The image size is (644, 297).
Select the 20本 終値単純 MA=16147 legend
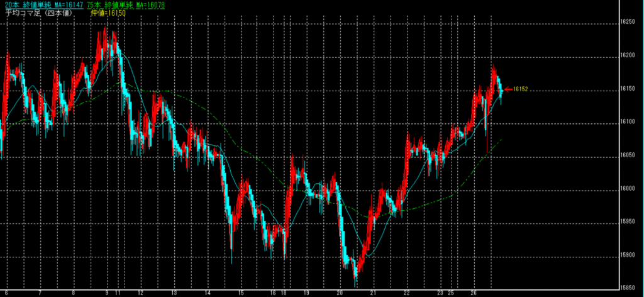(43, 4)
